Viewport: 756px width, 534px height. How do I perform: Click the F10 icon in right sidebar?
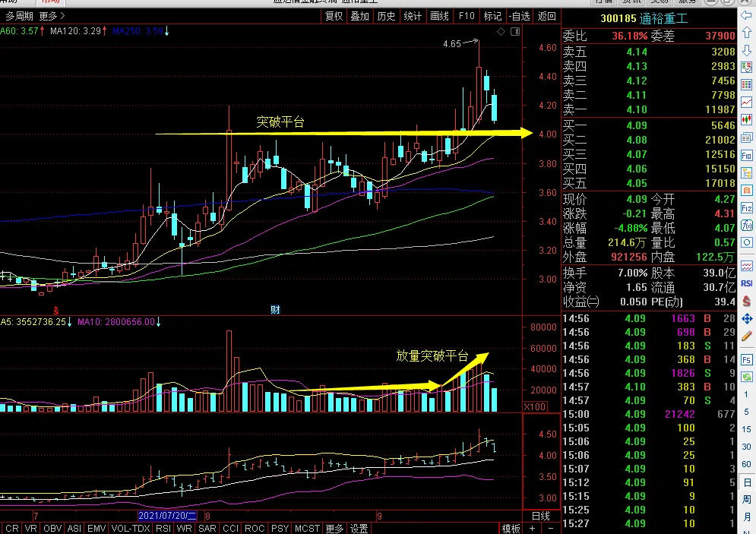click(x=746, y=155)
